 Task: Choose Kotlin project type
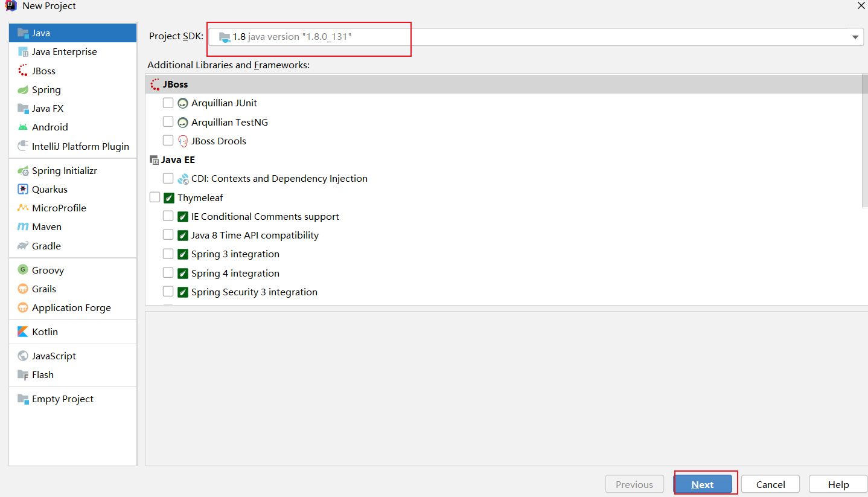click(x=72, y=332)
